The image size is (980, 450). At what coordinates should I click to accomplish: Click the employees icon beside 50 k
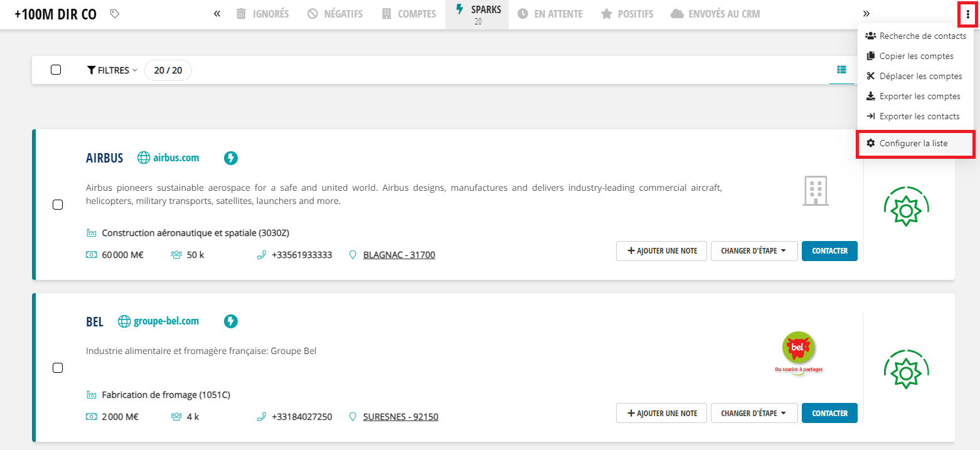coord(176,255)
